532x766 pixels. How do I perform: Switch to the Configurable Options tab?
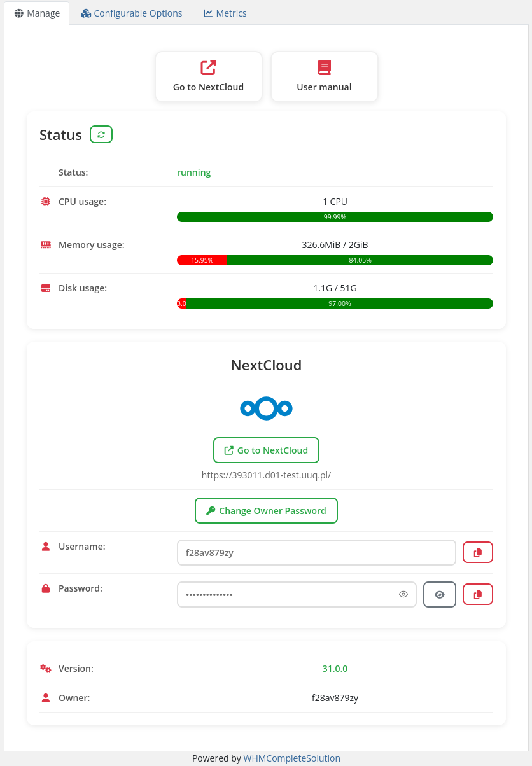tap(132, 13)
